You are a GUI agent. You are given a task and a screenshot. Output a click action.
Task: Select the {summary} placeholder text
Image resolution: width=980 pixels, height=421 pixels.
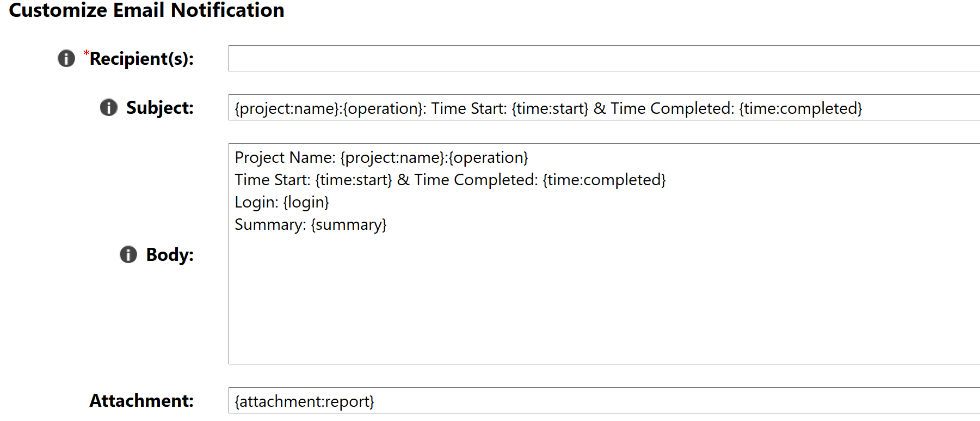(349, 224)
